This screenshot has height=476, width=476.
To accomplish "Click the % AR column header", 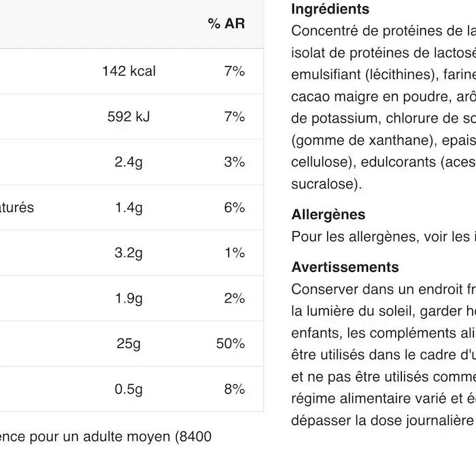I will pos(226,24).
